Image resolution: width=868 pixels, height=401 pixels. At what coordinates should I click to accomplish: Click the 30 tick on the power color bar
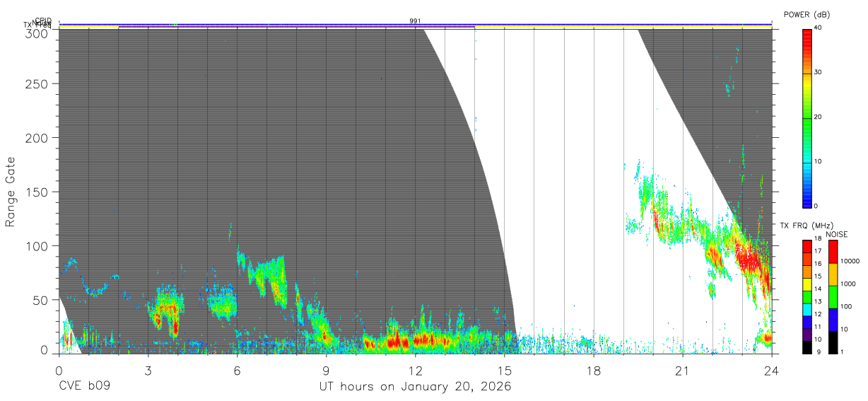point(819,72)
